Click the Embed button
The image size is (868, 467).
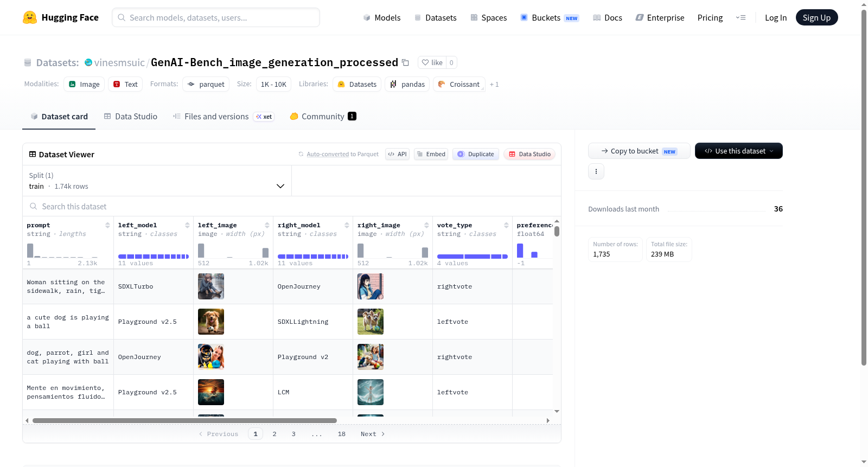431,154
